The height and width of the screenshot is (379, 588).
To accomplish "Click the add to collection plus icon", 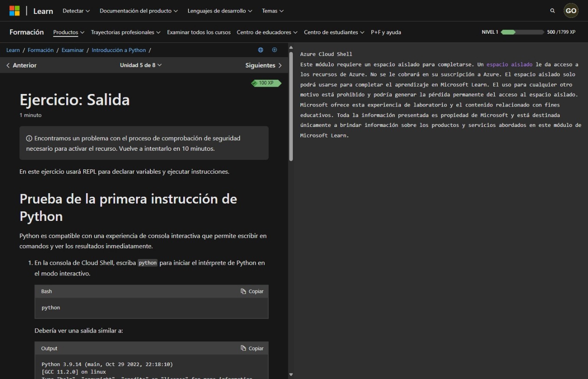I will [x=274, y=50].
